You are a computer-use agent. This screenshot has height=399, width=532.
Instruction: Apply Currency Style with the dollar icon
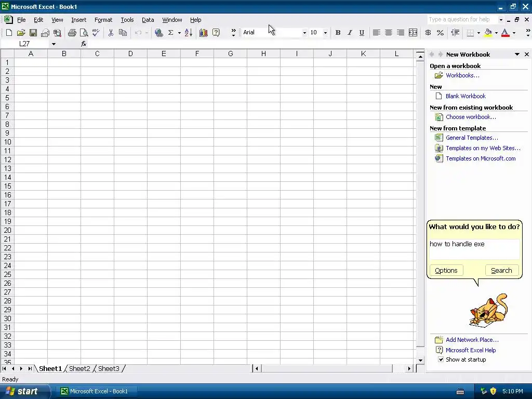(x=428, y=33)
